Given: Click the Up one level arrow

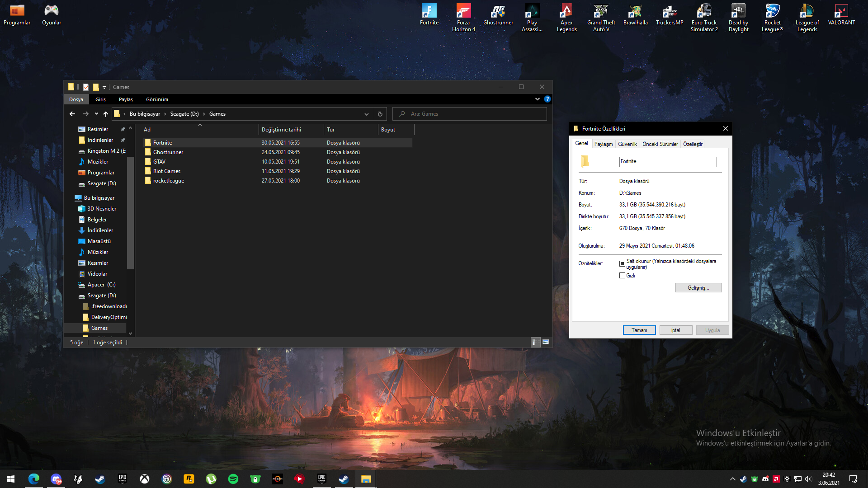Looking at the screenshot, I should point(106,114).
